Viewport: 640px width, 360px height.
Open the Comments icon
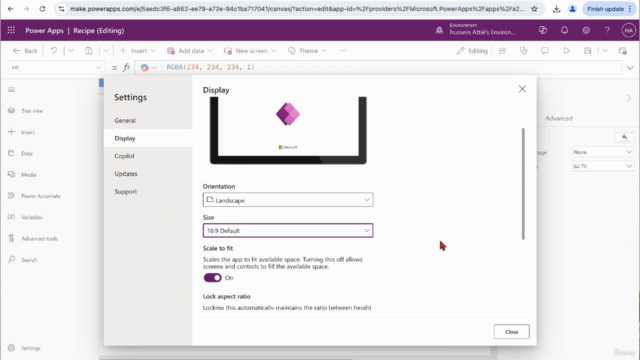(545, 51)
